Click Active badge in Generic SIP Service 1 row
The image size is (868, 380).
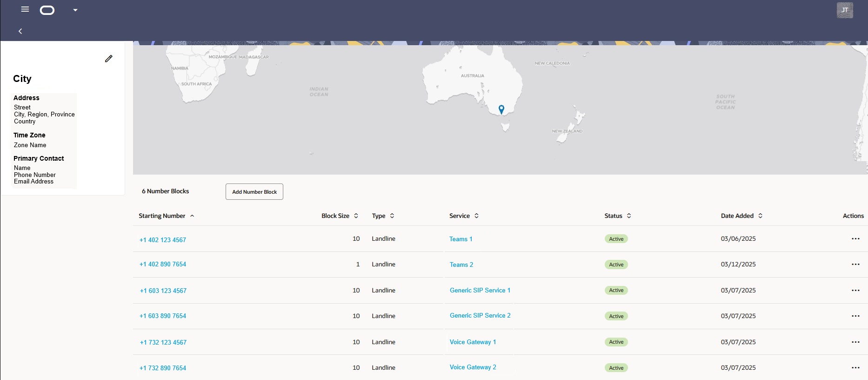(616, 291)
